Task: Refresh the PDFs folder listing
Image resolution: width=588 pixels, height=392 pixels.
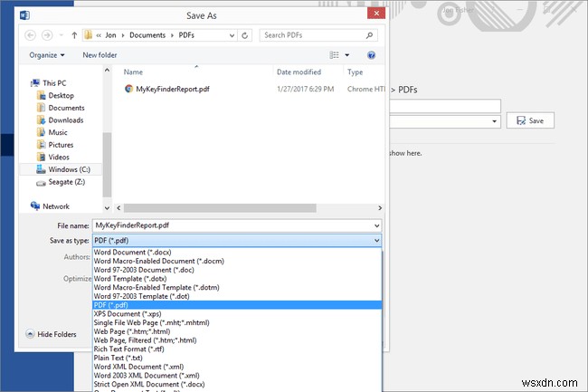Action: 244,35
